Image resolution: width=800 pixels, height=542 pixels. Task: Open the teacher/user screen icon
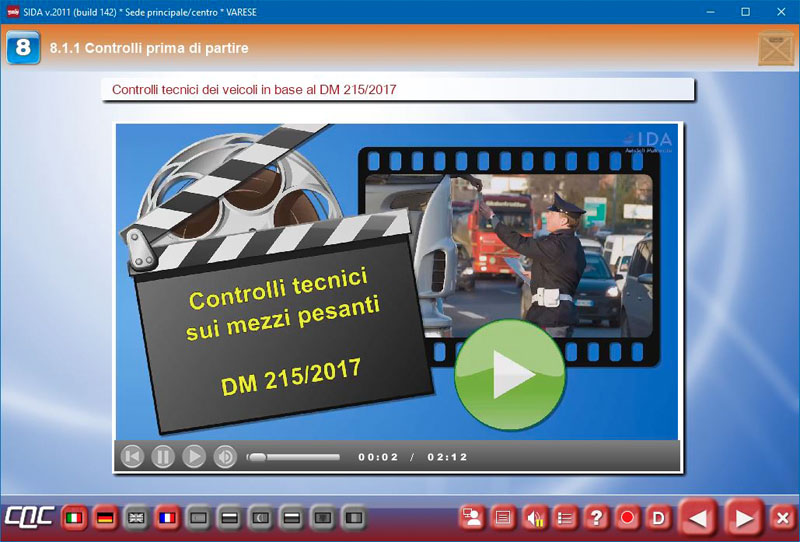tap(472, 518)
